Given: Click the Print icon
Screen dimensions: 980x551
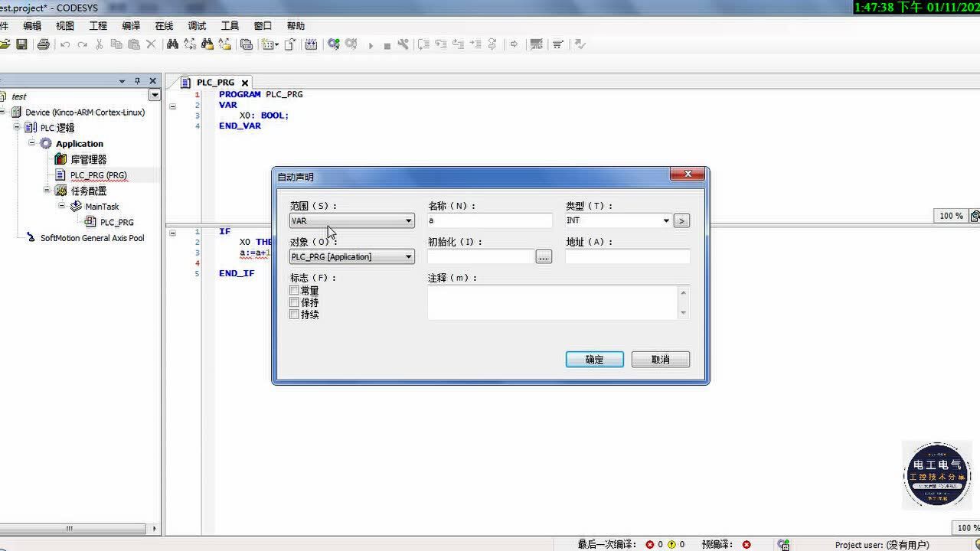Looking at the screenshot, I should click(x=43, y=44).
